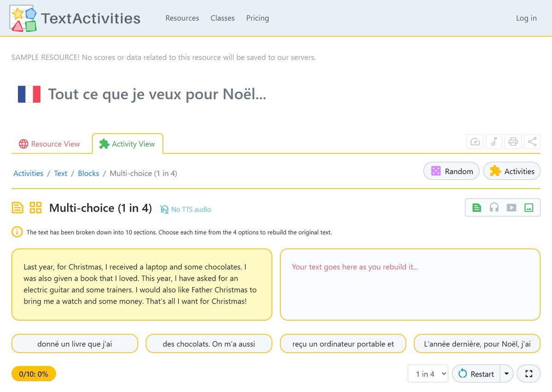Select the Activity View tab
The width and height of the screenshot is (552, 392).
pos(127,144)
